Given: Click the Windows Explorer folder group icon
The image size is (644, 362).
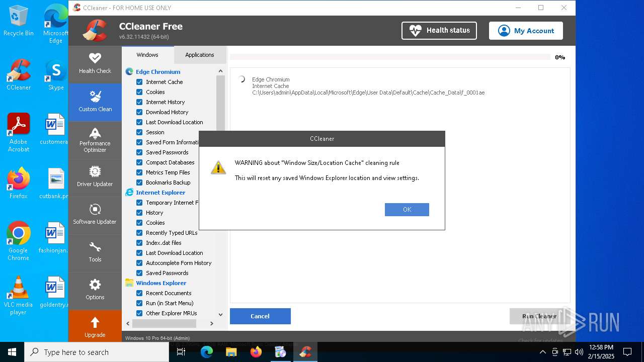Looking at the screenshot, I should [129, 283].
